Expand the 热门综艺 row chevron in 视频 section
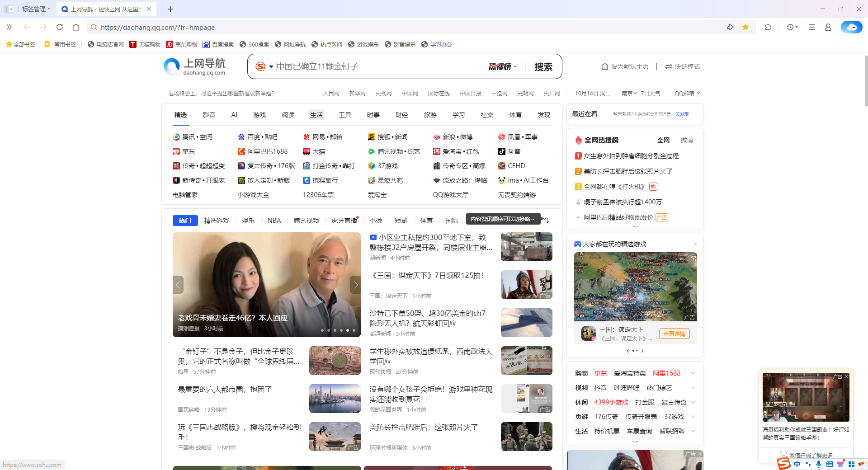 point(693,388)
